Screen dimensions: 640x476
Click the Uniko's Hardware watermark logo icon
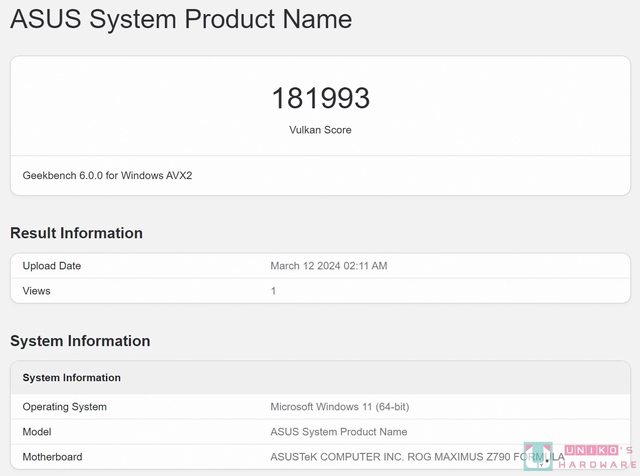pyautogui.click(x=538, y=456)
